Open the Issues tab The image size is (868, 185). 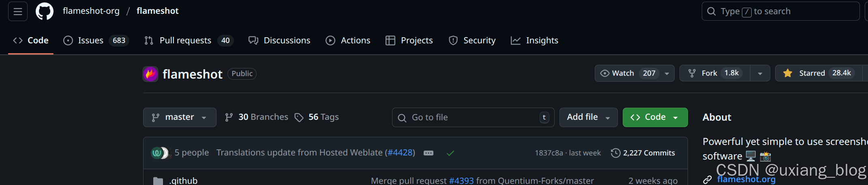pos(96,40)
